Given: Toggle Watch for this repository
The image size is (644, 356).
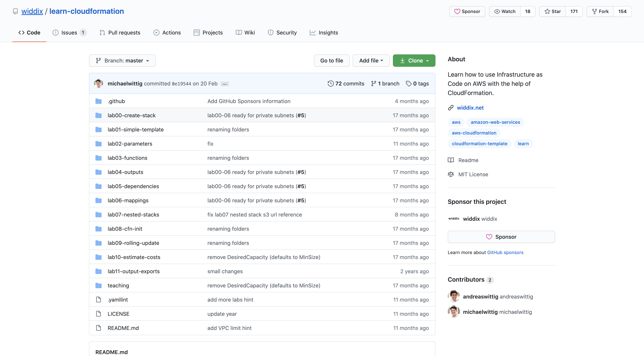Looking at the screenshot, I should tap(505, 11).
